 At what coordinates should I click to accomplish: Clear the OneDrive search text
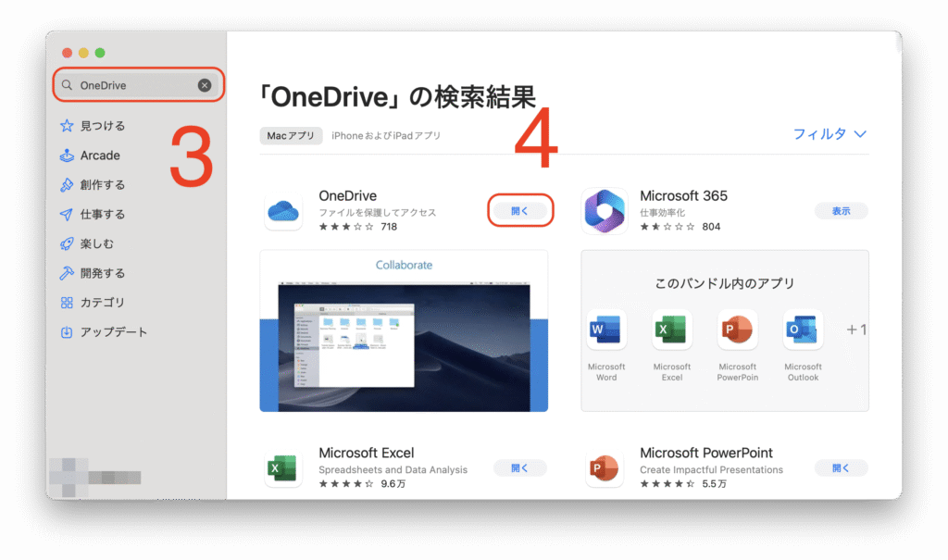pos(205,85)
